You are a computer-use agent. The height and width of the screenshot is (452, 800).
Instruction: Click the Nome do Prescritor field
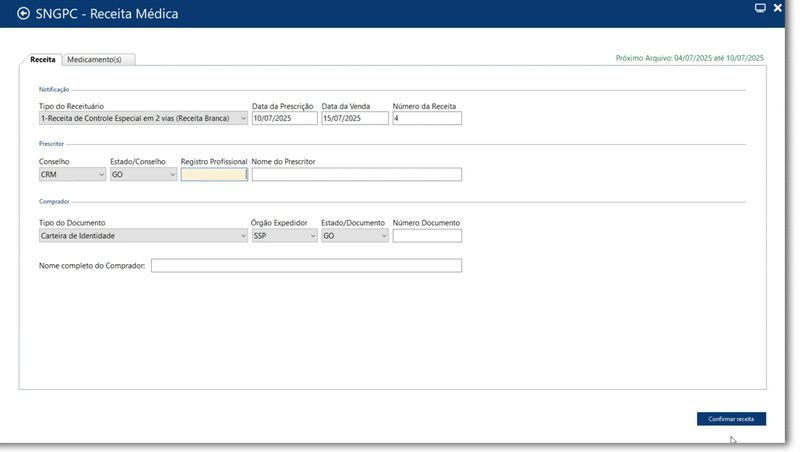coord(357,174)
